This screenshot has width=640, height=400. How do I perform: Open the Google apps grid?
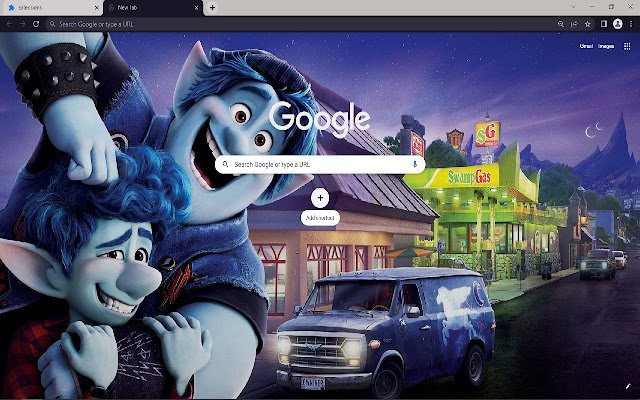point(627,46)
